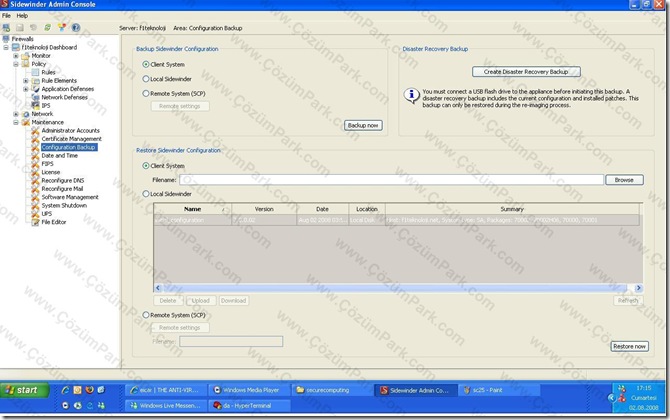The width and height of the screenshot is (670, 420).
Task: Click the Delete button below backup list
Action: pyautogui.click(x=168, y=301)
